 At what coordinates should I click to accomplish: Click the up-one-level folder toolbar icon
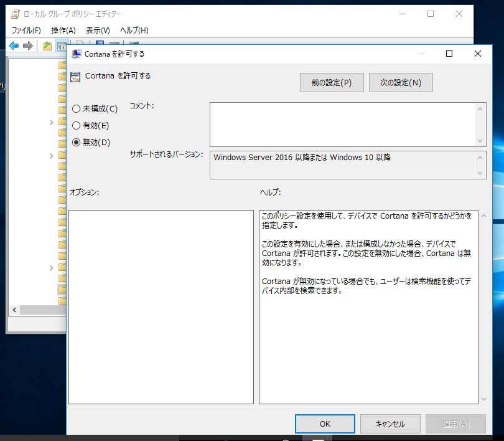pyautogui.click(x=47, y=45)
